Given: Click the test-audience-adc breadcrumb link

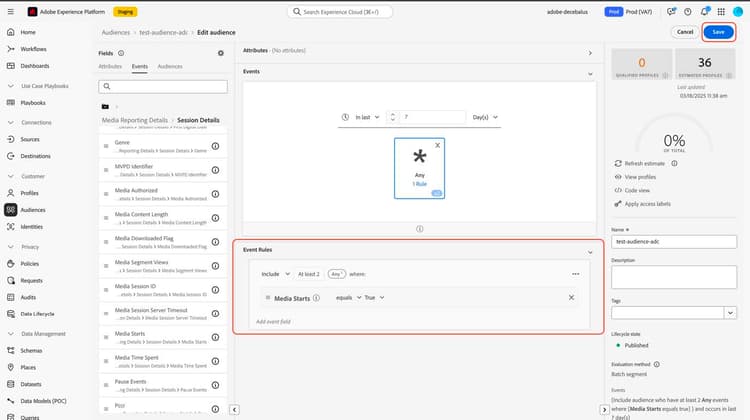Looking at the screenshot, I should tap(163, 32).
